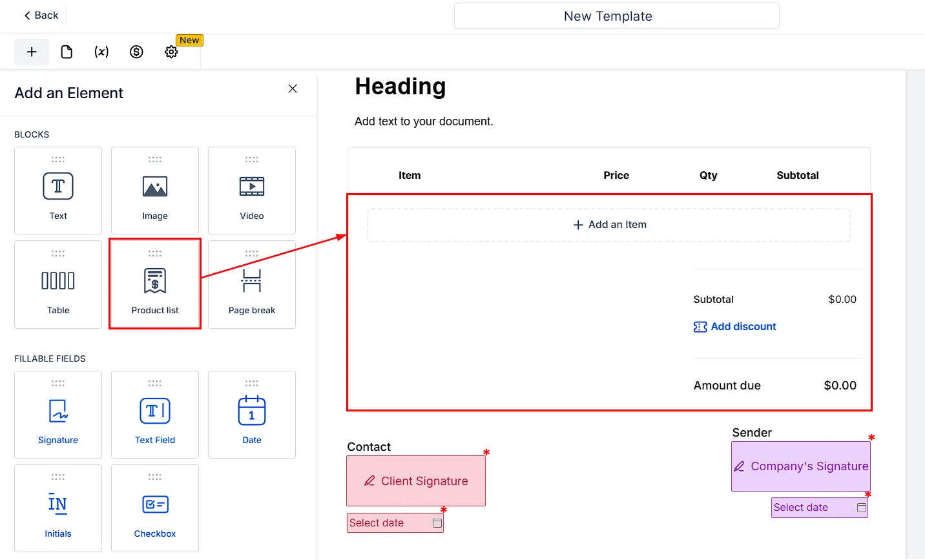Select the Page break block
Viewport: 925px width, 560px height.
(252, 284)
